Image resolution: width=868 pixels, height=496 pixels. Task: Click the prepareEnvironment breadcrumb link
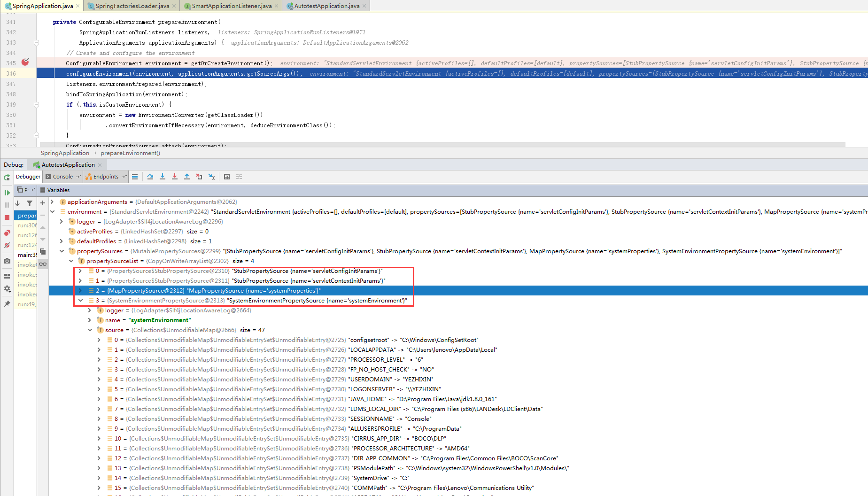130,153
